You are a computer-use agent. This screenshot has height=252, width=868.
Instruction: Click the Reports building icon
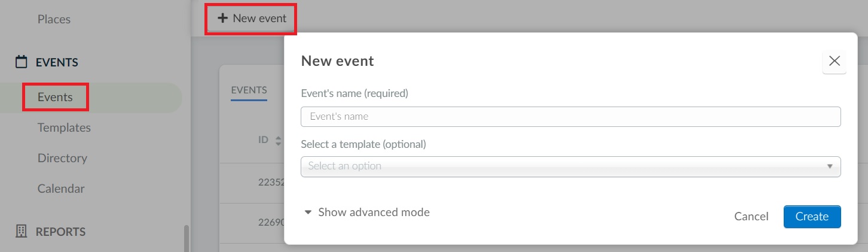(22, 232)
